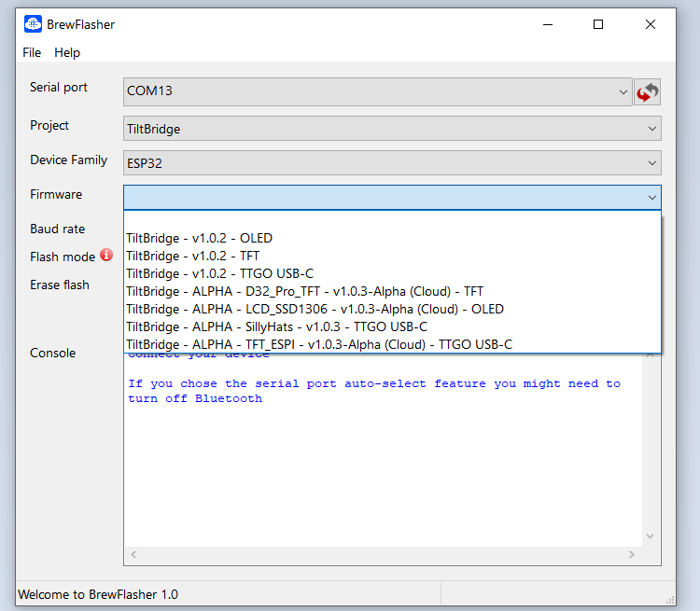Click the Console label
Image resolution: width=700 pixels, height=611 pixels.
click(x=52, y=353)
